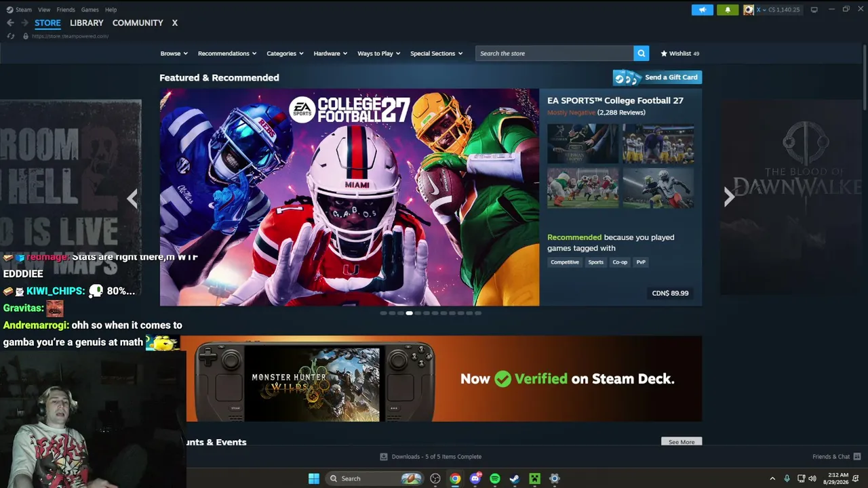
Task: Launch Google Chrome from taskbar
Action: [455, 479]
